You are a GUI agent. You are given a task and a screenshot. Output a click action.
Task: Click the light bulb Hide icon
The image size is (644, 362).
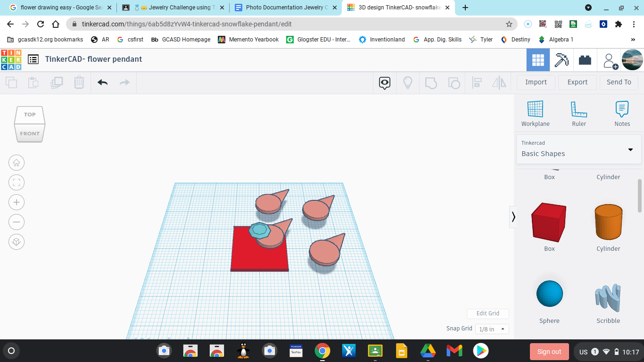click(408, 83)
